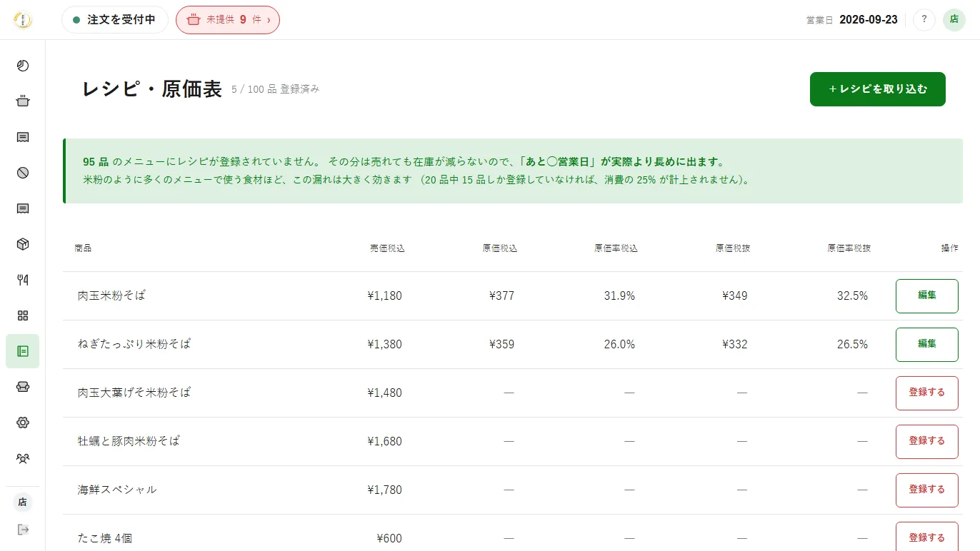Open the box inventory icon
This screenshot has height=551, width=980.
point(23,244)
